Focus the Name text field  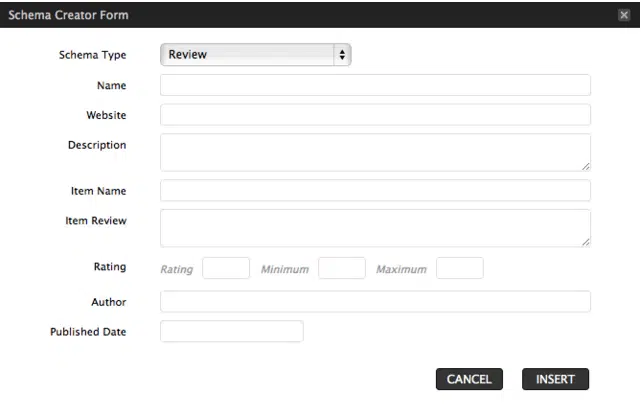point(375,85)
